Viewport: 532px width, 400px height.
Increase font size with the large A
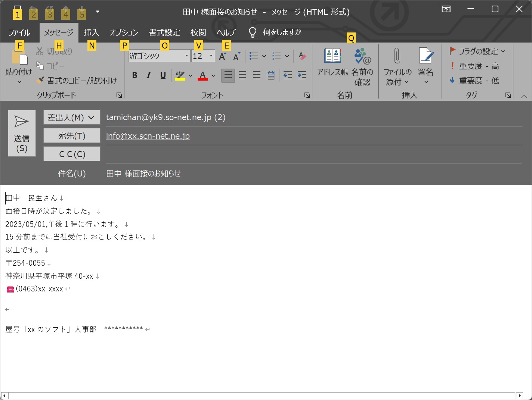click(x=222, y=56)
